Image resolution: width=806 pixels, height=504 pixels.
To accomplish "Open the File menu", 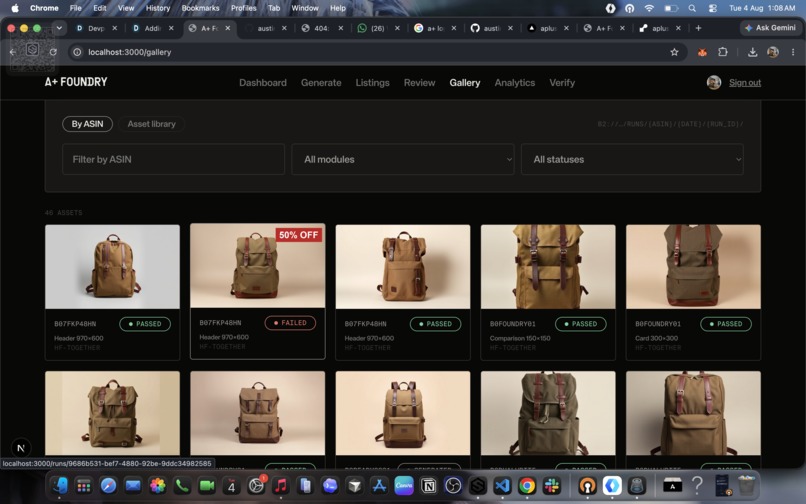I will click(76, 8).
